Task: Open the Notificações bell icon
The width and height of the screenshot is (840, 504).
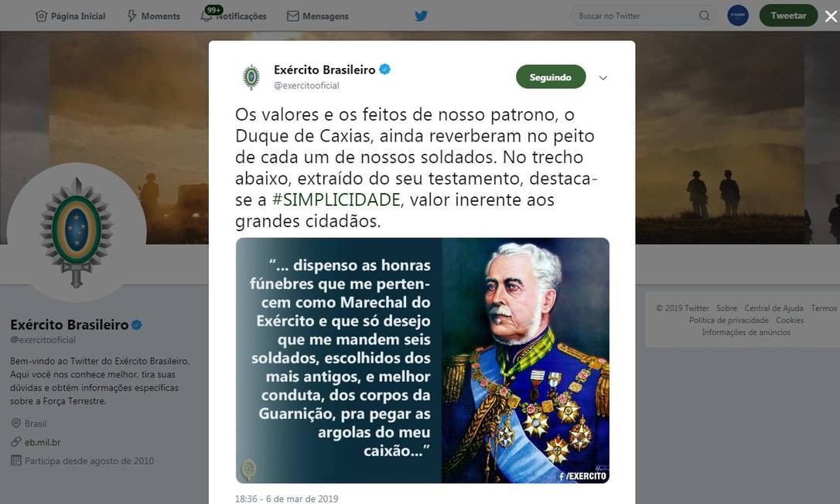Action: pos(207,16)
